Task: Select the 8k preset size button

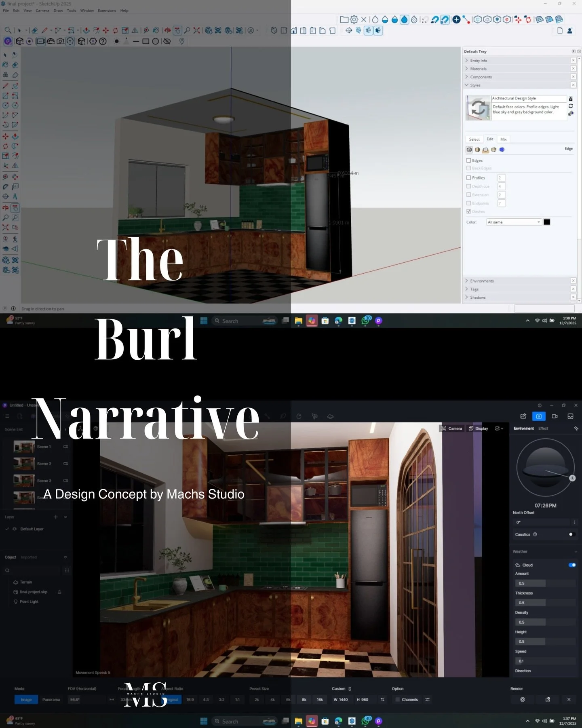Action: 304,700
